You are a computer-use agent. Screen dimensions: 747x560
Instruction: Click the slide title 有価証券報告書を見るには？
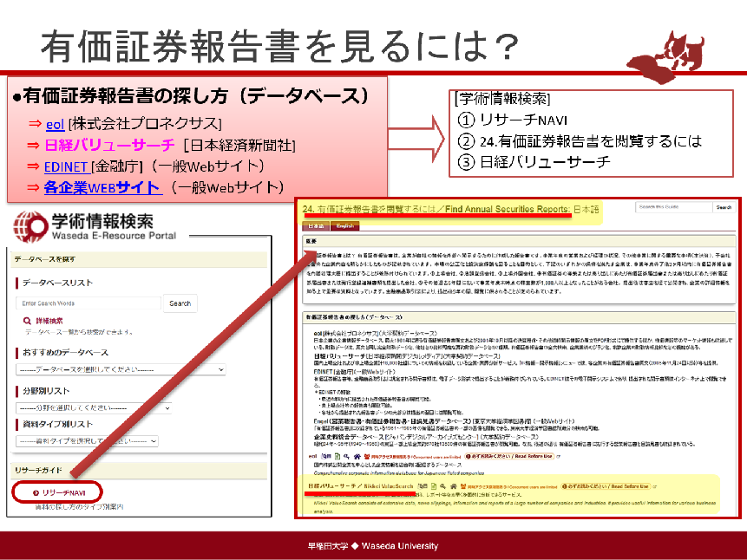(x=279, y=47)
